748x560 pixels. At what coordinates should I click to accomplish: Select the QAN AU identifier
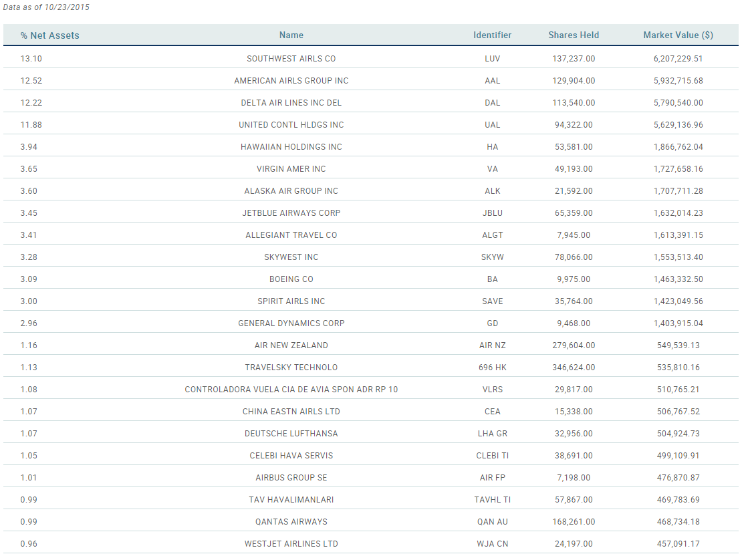click(x=492, y=521)
